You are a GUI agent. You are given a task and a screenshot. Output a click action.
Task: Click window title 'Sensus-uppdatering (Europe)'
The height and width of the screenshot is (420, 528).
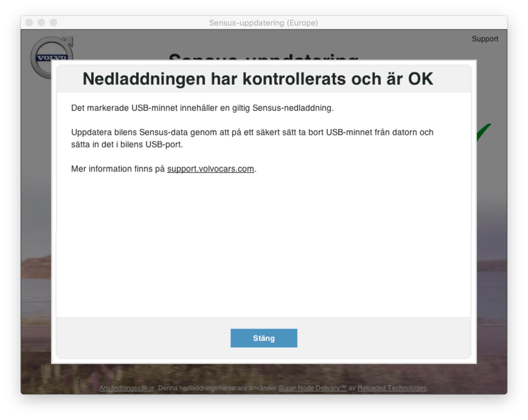coord(264,23)
